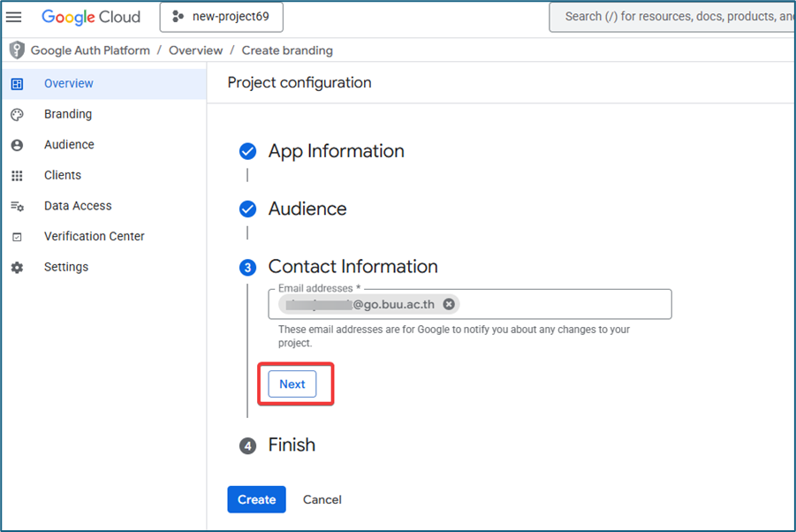The width and height of the screenshot is (796, 532).
Task: Click the Settings gear icon
Action: 17,267
